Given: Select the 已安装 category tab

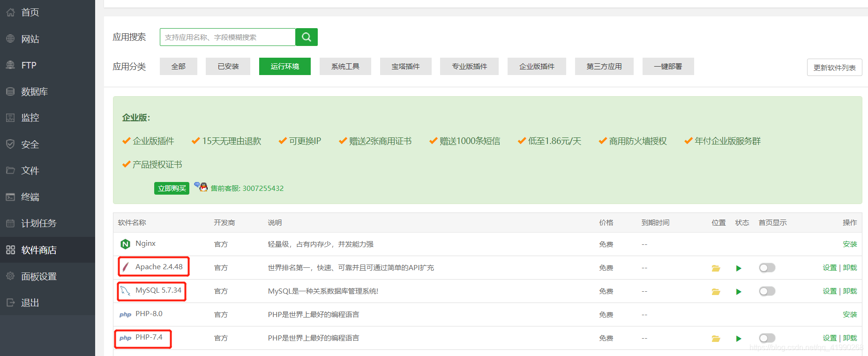Looking at the screenshot, I should click(x=228, y=67).
